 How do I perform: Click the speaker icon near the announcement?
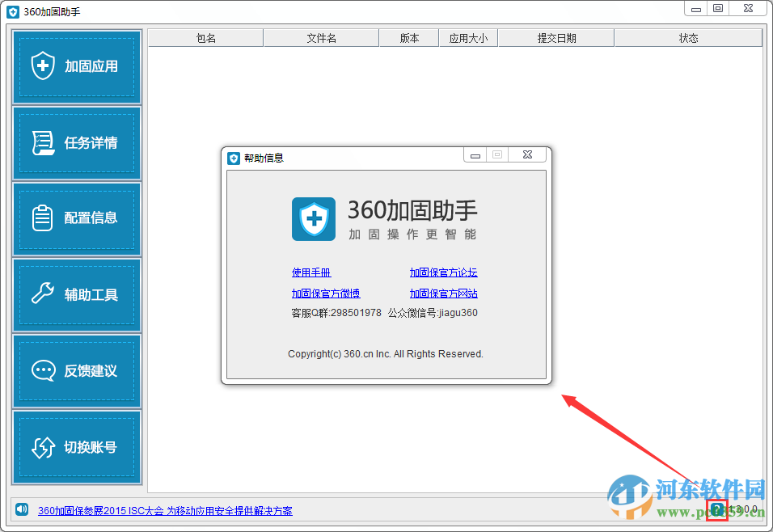[22, 510]
